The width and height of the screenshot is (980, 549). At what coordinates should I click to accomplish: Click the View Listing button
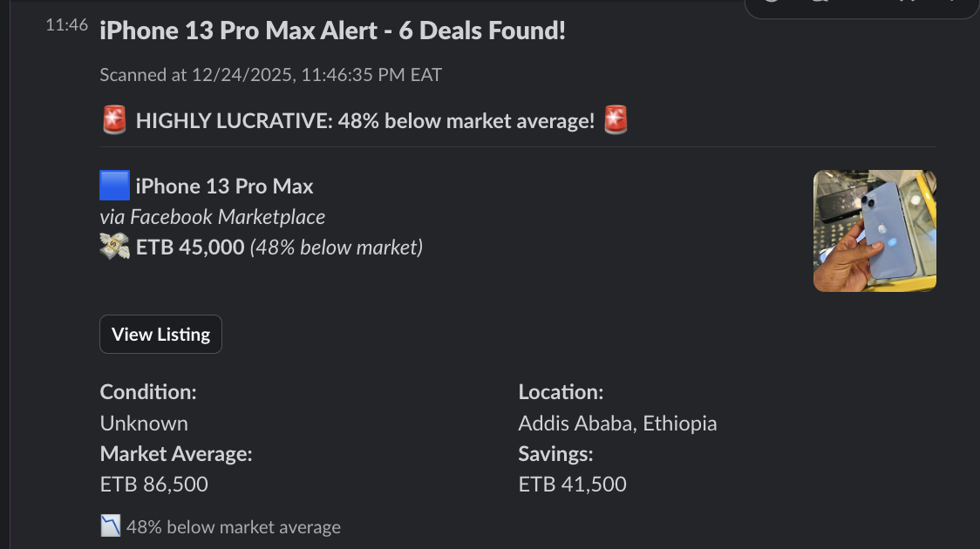[x=160, y=334]
